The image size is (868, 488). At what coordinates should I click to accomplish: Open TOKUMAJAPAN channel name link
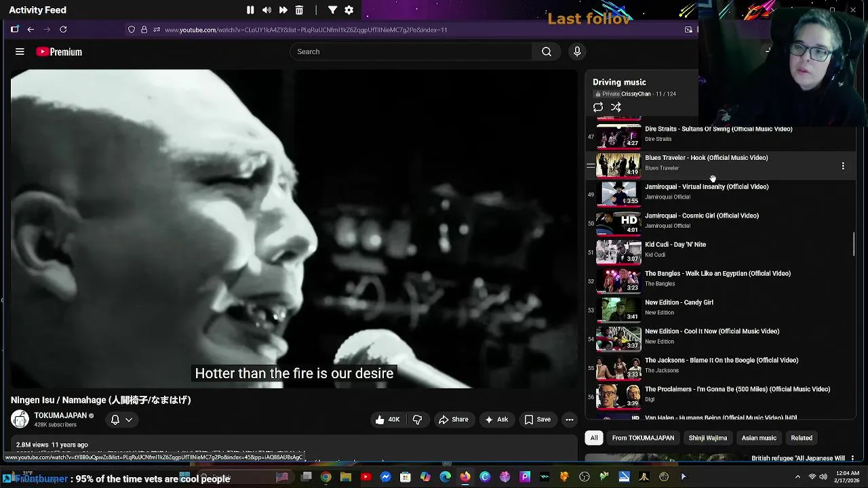(60, 415)
